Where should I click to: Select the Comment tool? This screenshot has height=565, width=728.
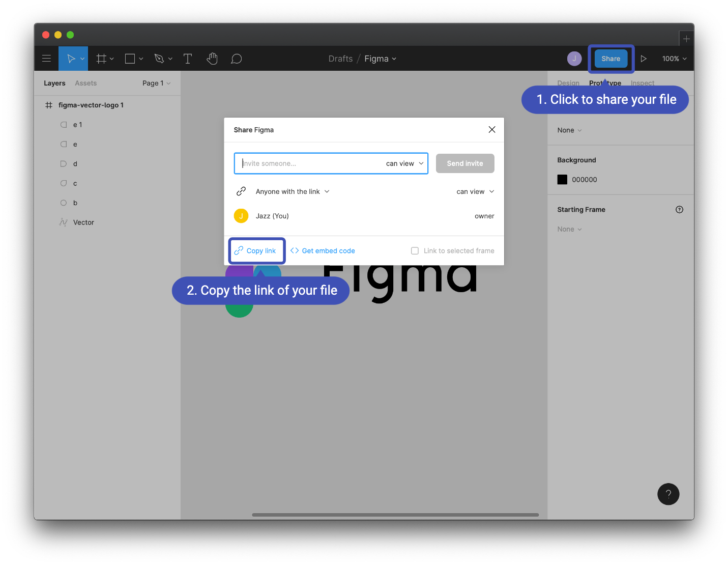coord(236,59)
